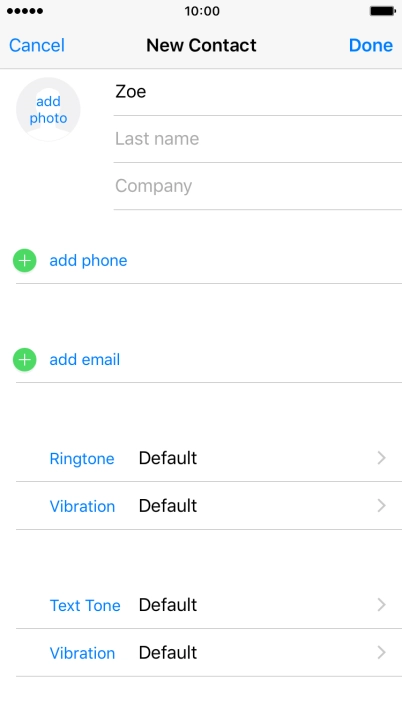Edit the first name field containing Zoe
Screen dimensions: 402x715
coord(258,92)
